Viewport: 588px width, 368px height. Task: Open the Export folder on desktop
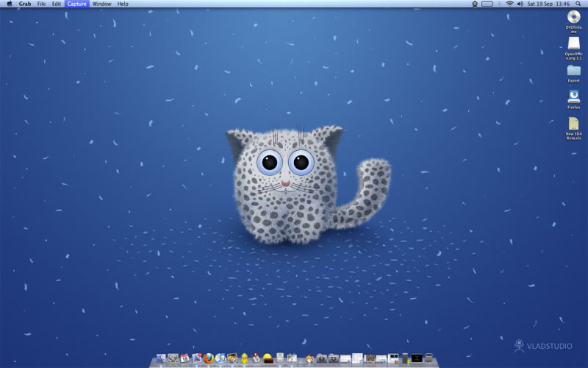pyautogui.click(x=573, y=70)
